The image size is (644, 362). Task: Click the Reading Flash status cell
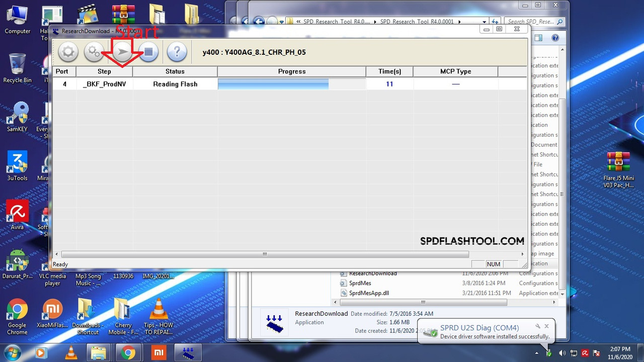pyautogui.click(x=175, y=84)
